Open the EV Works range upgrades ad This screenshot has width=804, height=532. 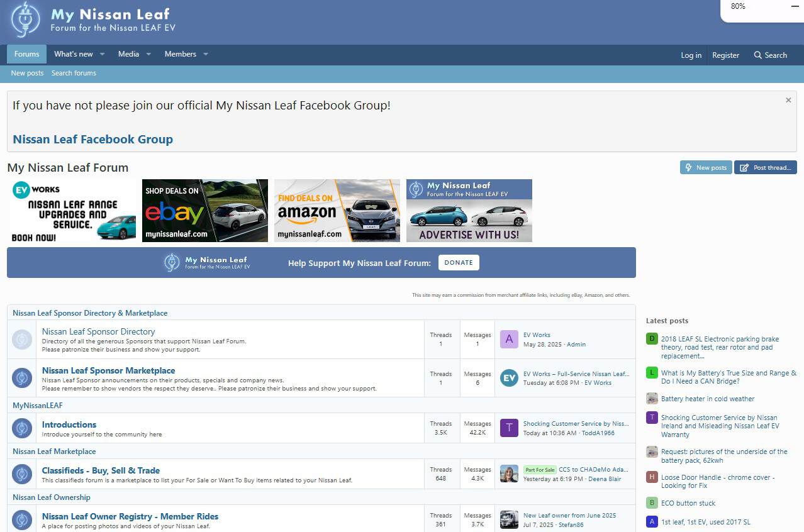[x=73, y=211]
